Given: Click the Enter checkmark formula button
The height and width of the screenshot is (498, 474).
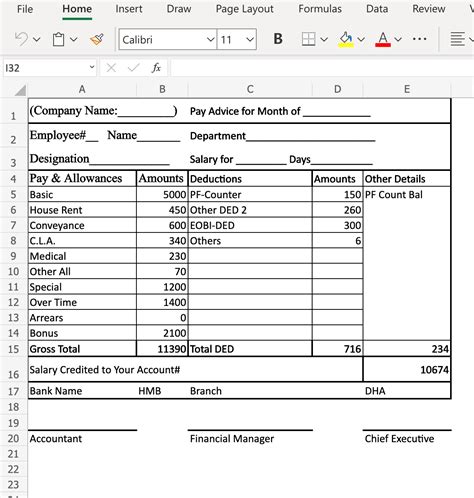Looking at the screenshot, I should point(133,68).
